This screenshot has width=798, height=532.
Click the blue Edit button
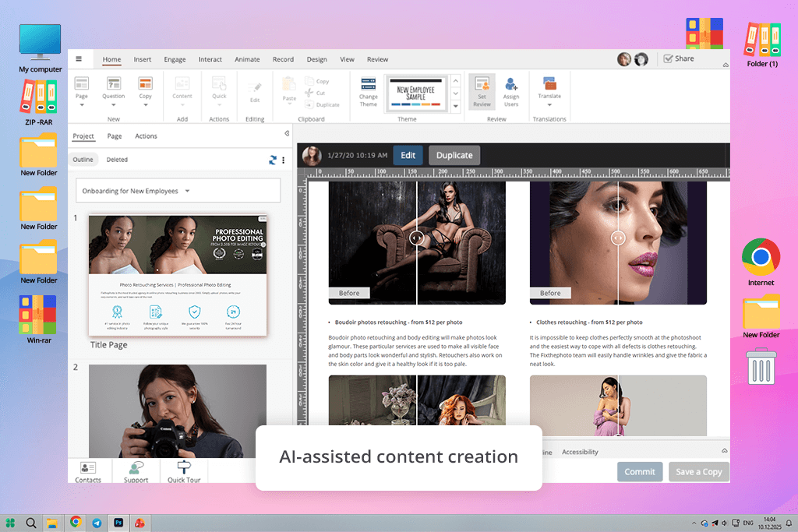coord(408,155)
